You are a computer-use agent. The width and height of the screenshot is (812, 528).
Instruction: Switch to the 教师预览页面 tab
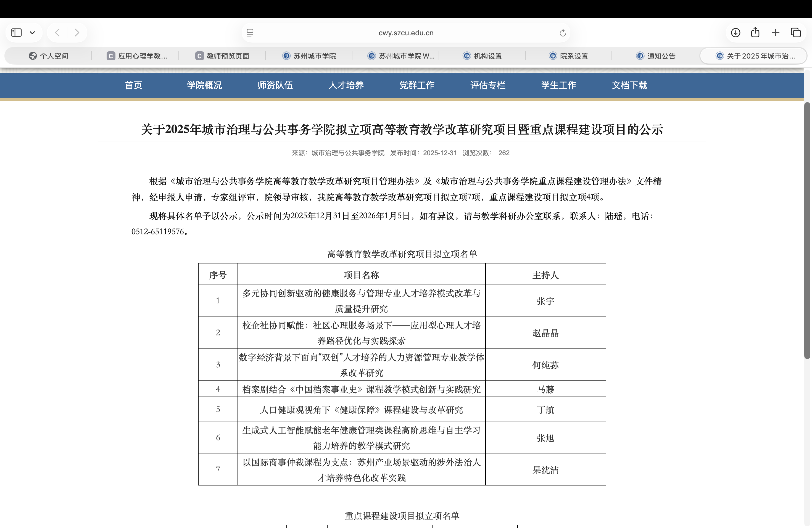222,56
